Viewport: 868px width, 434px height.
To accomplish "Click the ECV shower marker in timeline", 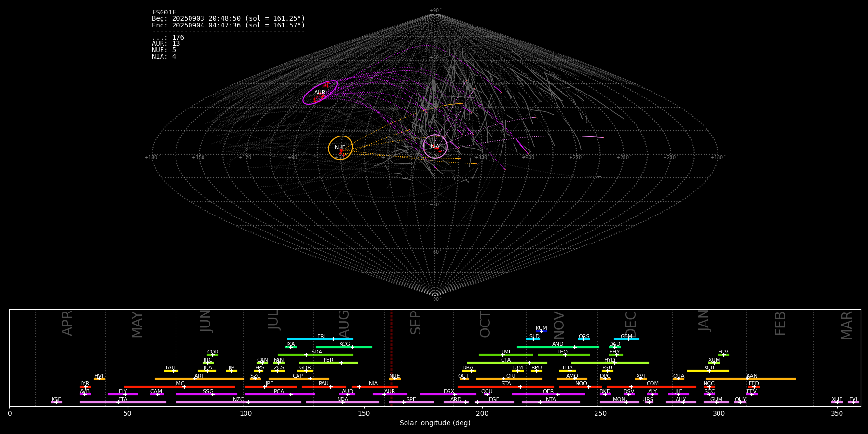I will 723,355.
